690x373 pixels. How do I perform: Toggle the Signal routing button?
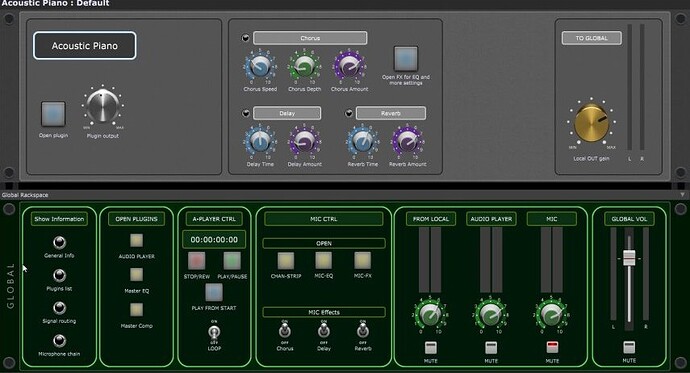pyautogui.click(x=59, y=308)
